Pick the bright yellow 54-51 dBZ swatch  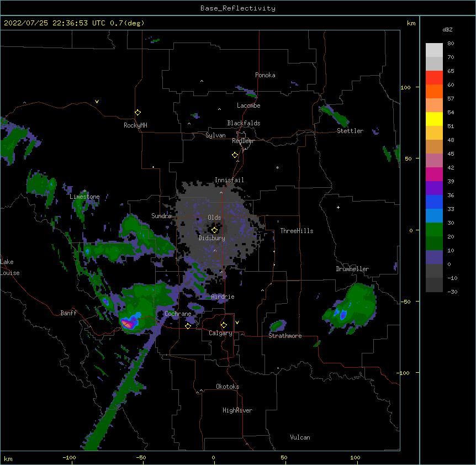434,119
